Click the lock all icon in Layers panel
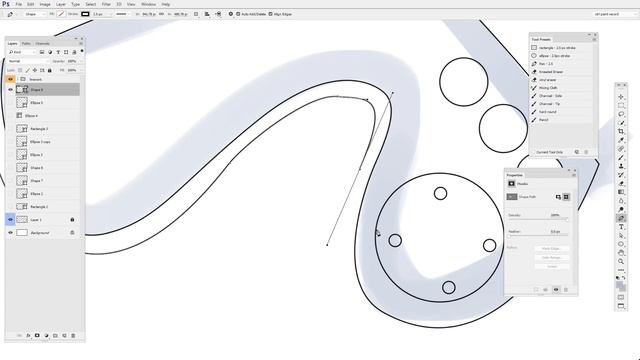Screen dimensions: 640x360 [x=50, y=70]
